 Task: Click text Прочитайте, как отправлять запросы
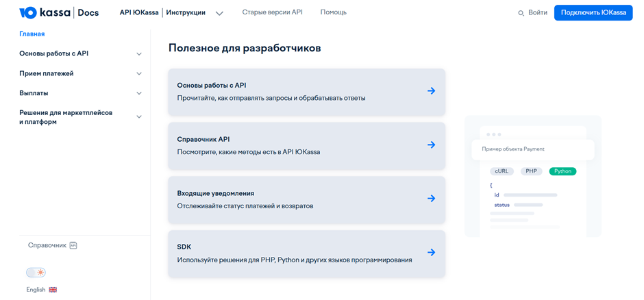tap(271, 99)
